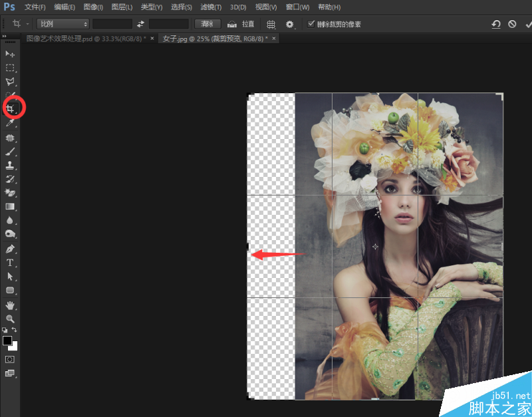Cancel the current crop operation

pyautogui.click(x=512, y=24)
